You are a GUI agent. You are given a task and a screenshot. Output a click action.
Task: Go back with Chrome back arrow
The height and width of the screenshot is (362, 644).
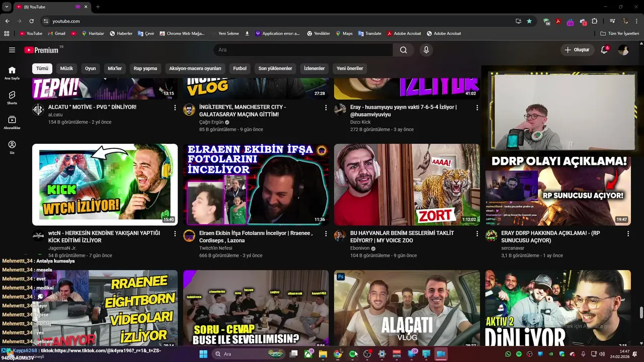tap(7, 21)
